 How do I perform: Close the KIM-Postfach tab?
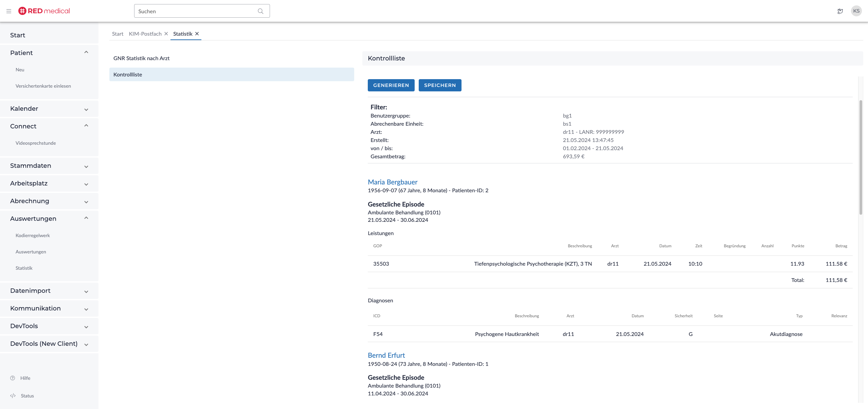click(x=166, y=34)
